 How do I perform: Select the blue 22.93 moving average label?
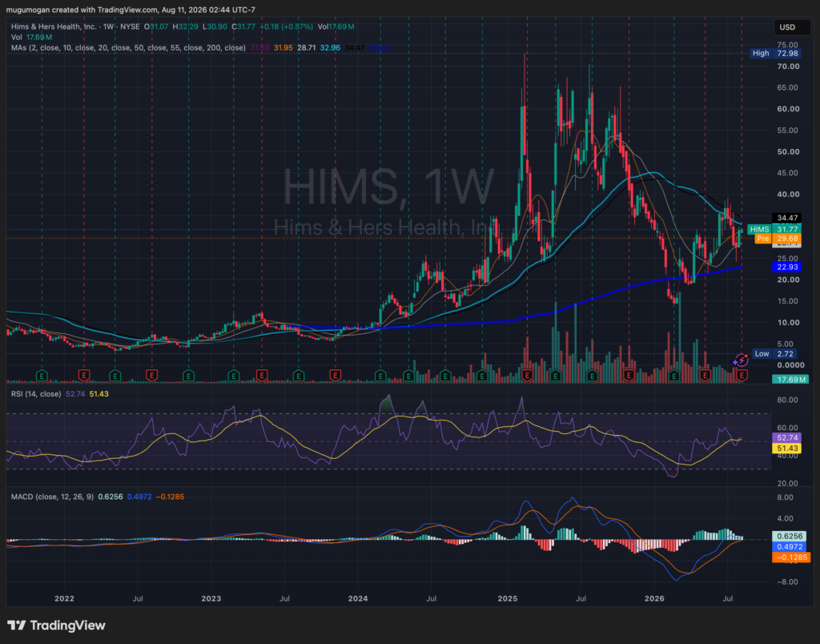[x=786, y=267]
